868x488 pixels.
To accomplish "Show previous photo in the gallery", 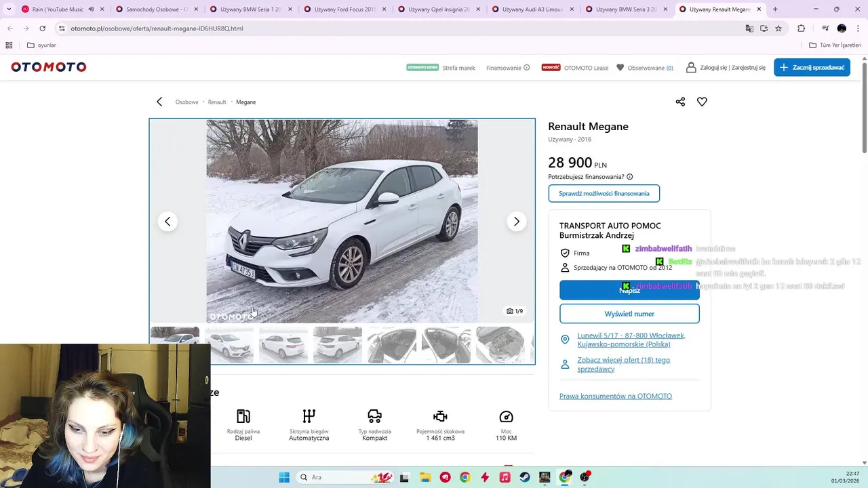I will [x=167, y=222].
